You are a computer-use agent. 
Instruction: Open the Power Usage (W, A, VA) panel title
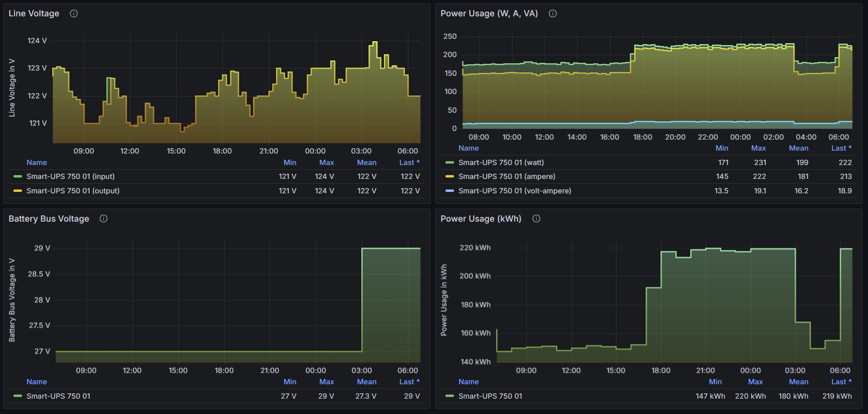[x=489, y=13]
